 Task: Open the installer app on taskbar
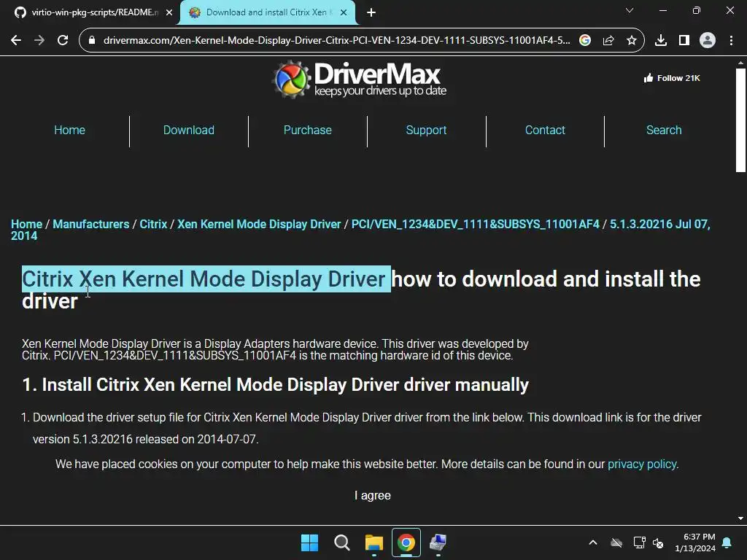click(x=438, y=542)
